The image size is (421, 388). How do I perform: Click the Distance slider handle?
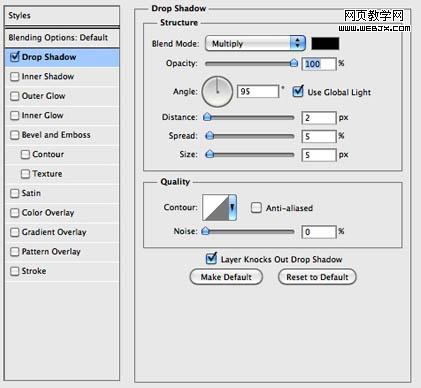click(208, 117)
